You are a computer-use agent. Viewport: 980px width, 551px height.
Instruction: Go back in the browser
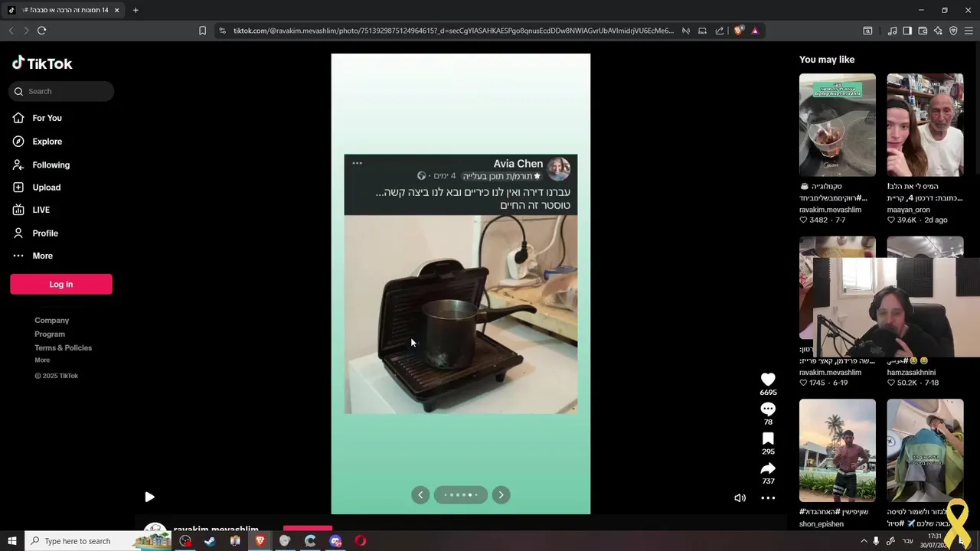tap(11, 31)
